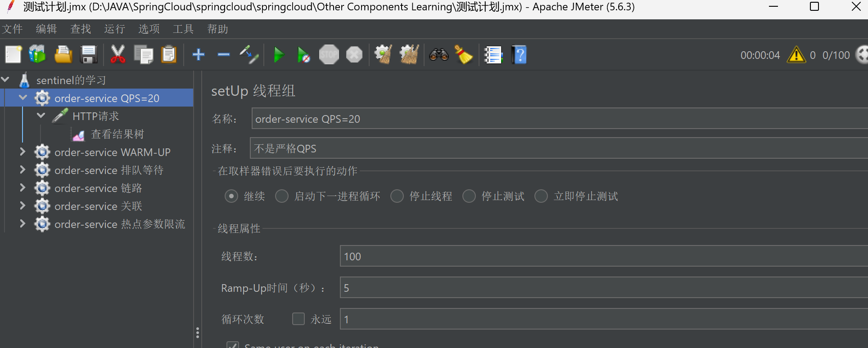Minimize the JMeter window

point(773,6)
